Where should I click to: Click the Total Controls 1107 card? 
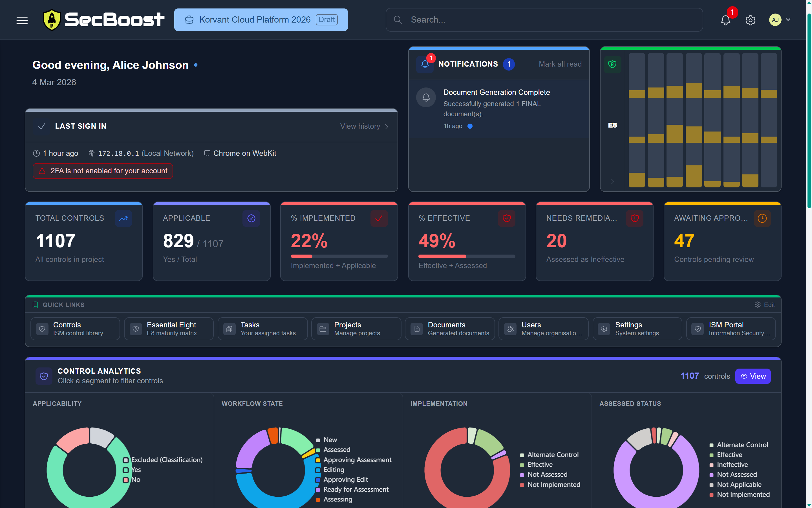pos(83,242)
